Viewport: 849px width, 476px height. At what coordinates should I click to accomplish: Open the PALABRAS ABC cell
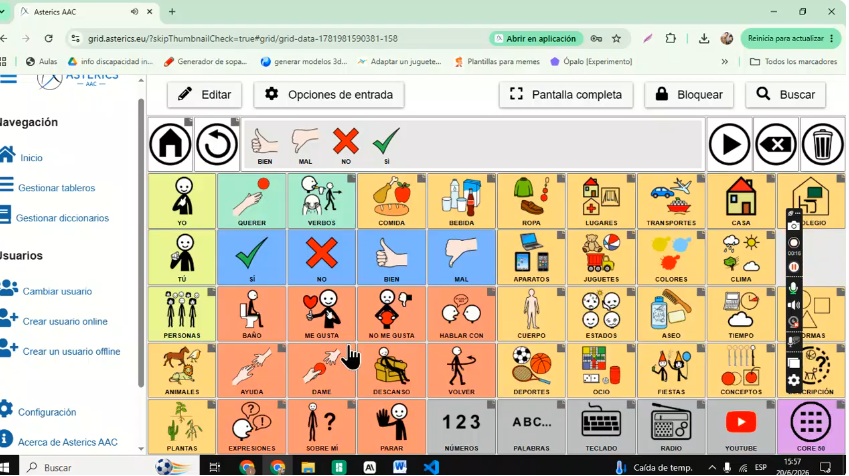pyautogui.click(x=531, y=426)
